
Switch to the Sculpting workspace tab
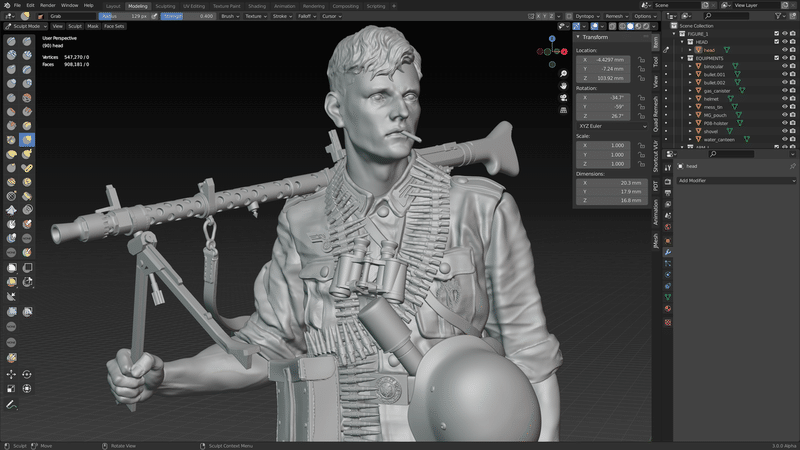click(x=165, y=6)
